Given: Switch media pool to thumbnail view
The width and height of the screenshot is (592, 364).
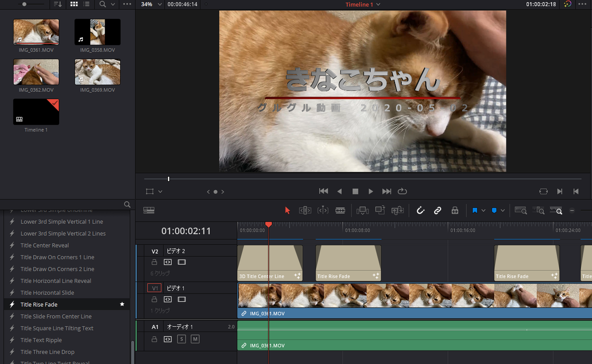Looking at the screenshot, I should (x=74, y=4).
